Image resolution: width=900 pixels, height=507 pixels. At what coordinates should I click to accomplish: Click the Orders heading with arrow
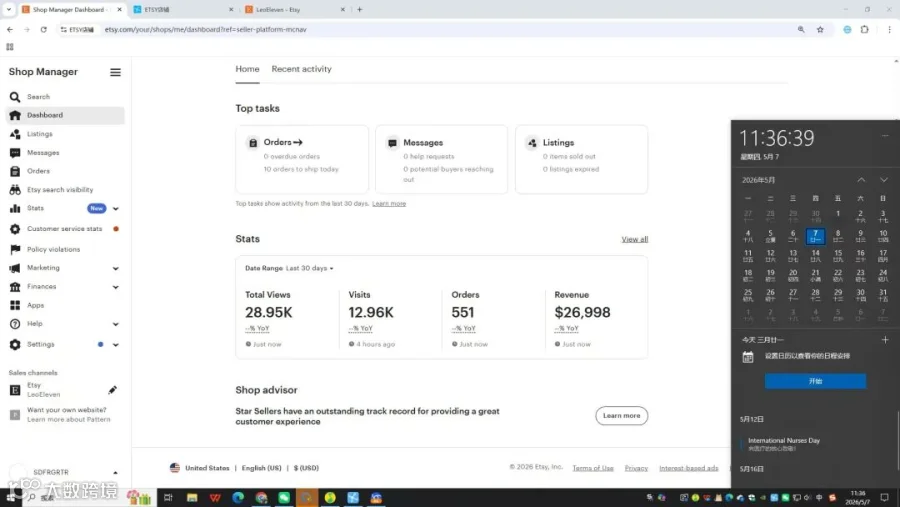283,142
